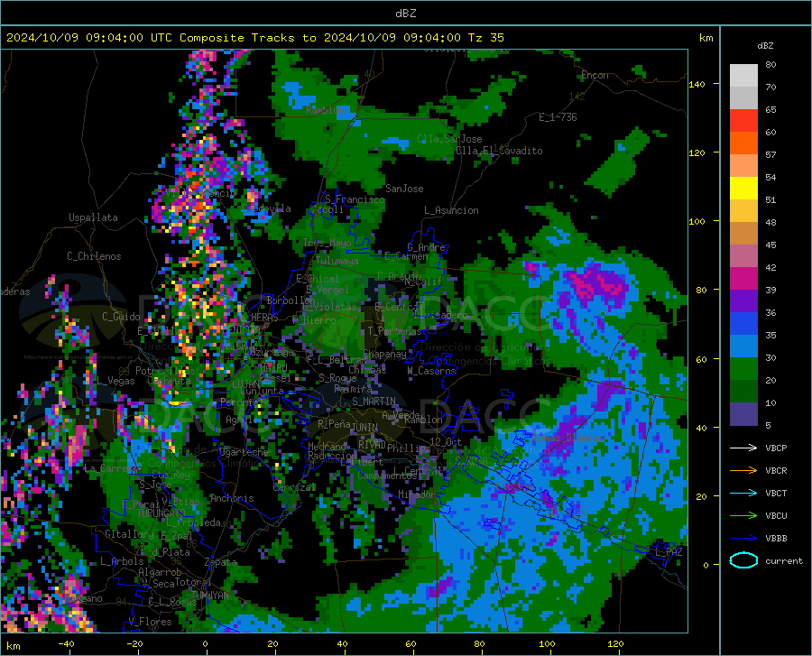812x656 pixels.
Task: Click the 'S_Francisco' map label
Action: 355,199
